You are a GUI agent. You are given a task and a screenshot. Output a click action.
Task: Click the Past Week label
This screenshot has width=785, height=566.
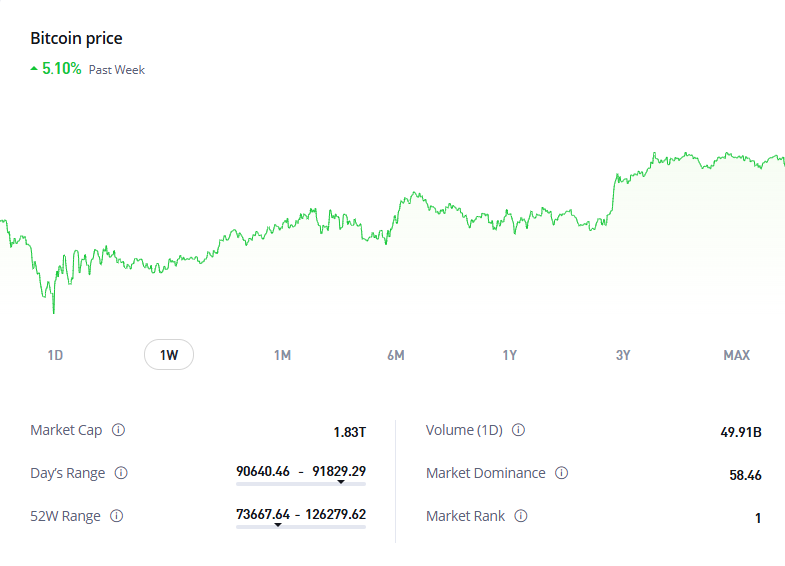pos(117,70)
